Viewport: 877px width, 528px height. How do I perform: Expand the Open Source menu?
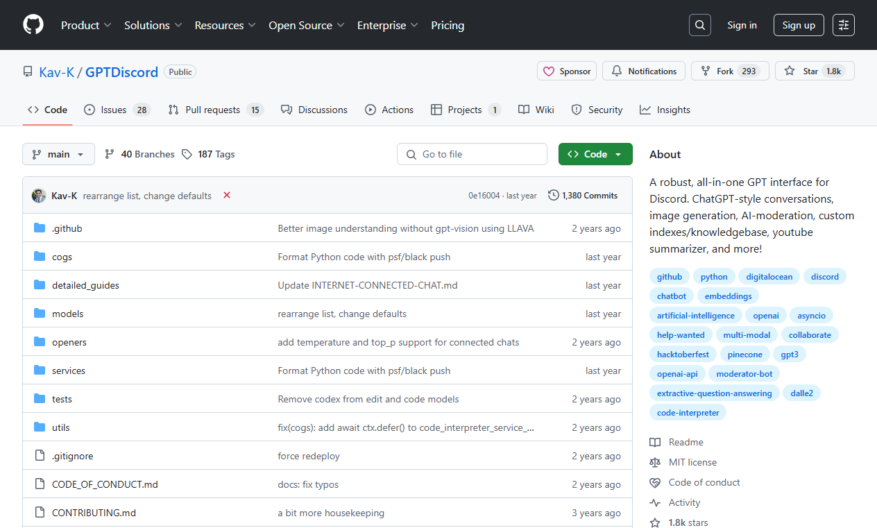pos(306,25)
